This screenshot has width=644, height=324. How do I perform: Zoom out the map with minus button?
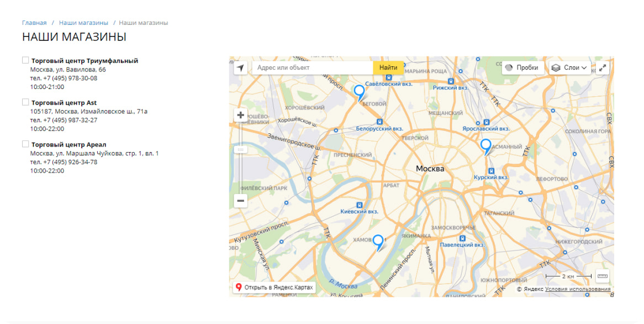coord(240,201)
